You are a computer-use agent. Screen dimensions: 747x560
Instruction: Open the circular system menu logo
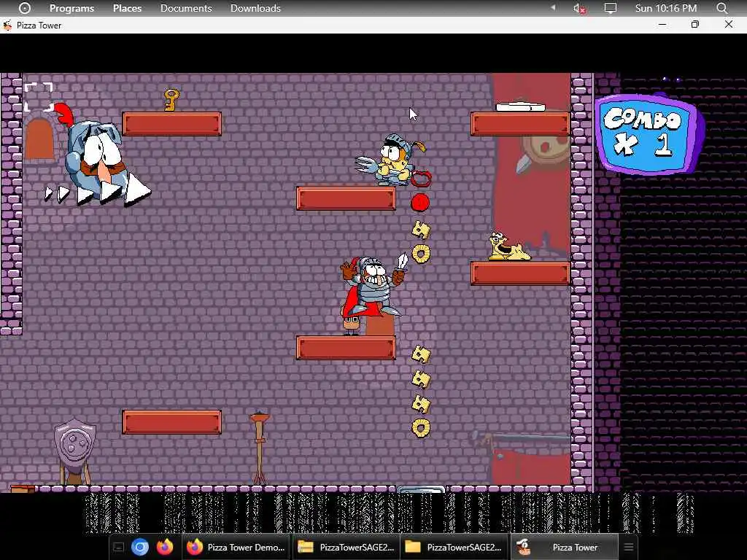pyautogui.click(x=25, y=8)
